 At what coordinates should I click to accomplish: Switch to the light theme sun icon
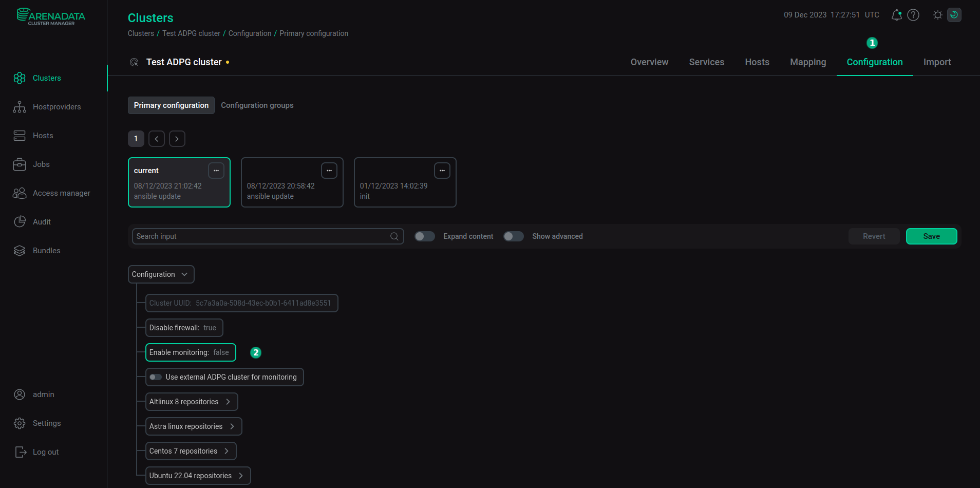click(938, 15)
